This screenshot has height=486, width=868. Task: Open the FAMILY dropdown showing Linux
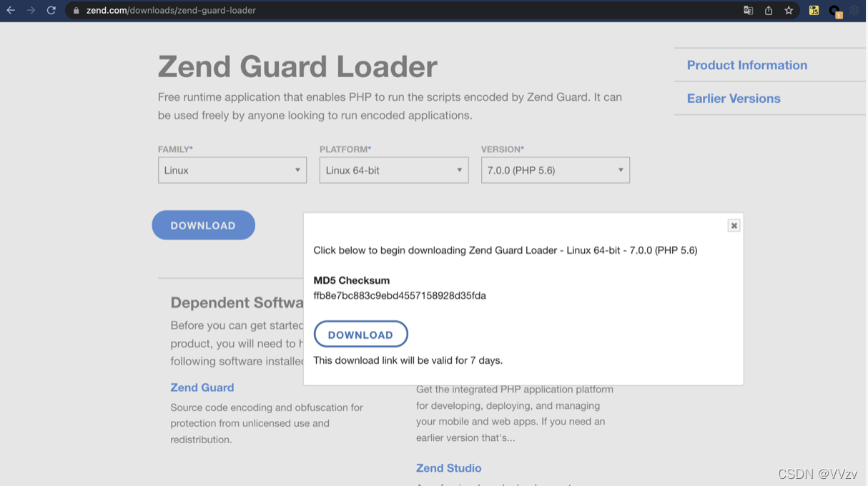pos(232,169)
